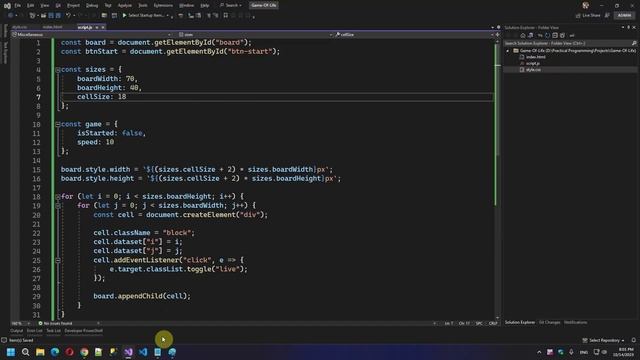Click Home icon in Solution Explorer toolbar
The width and height of the screenshot is (640, 360).
pos(523,36)
